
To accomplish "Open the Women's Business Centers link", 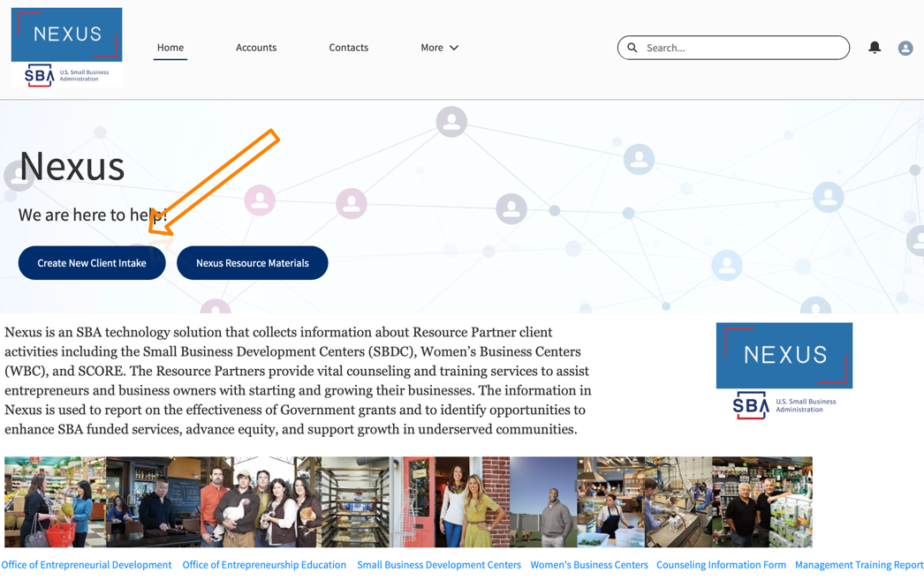I will click(x=588, y=565).
